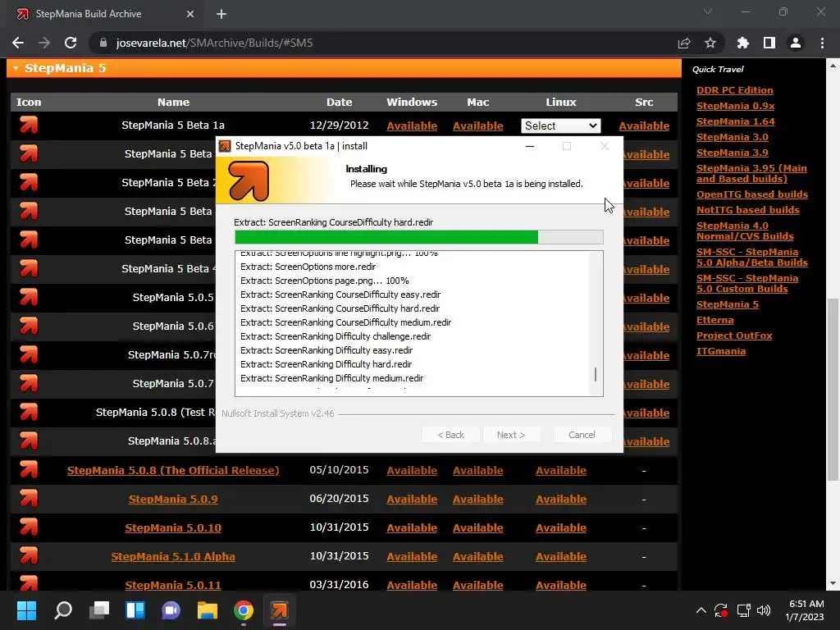840x630 pixels.
Task: Close the StepMania Build Archive tab
Action: coord(190,14)
